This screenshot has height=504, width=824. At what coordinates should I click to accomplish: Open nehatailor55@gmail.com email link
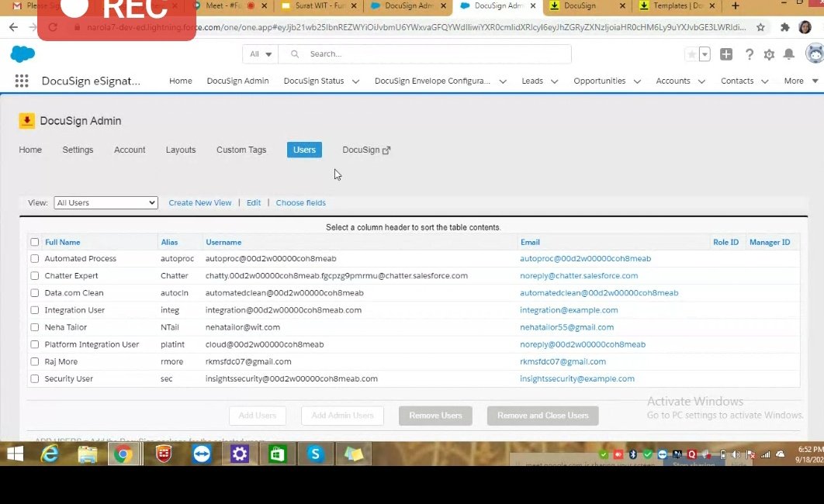tap(566, 327)
